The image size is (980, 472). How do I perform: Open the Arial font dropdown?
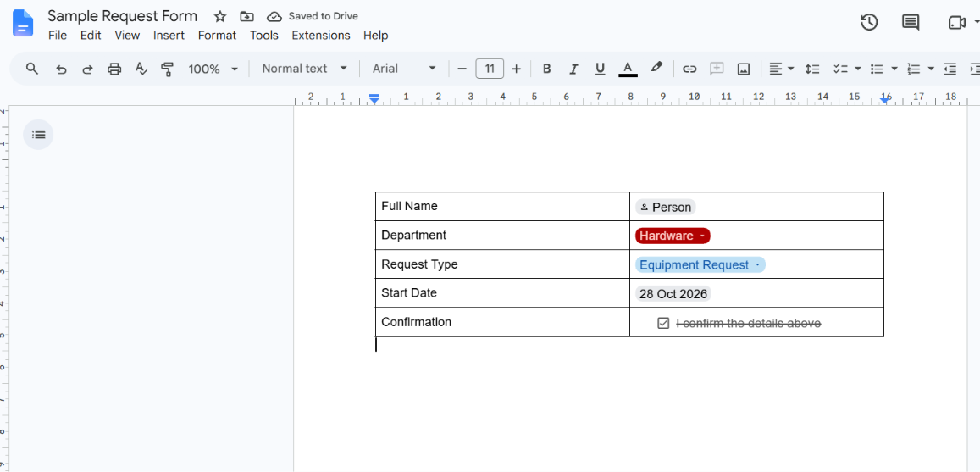[x=404, y=69]
